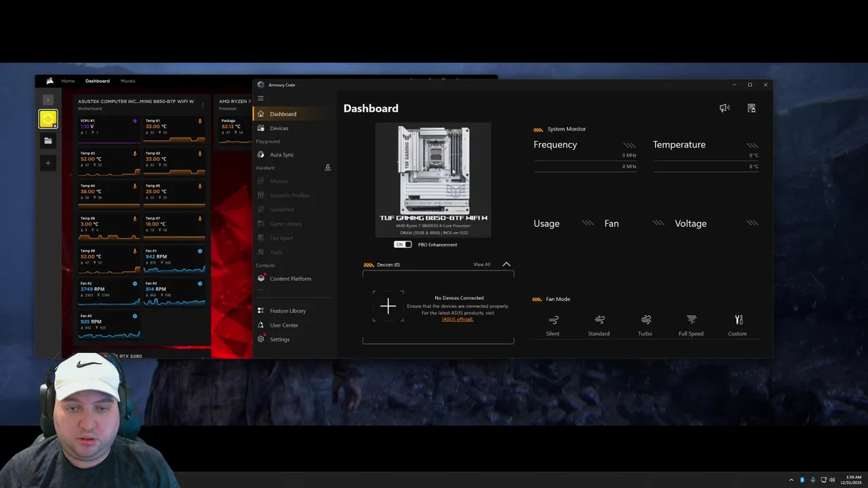Switch to Murals tab in iCUE
868x488 pixels.
tap(127, 81)
